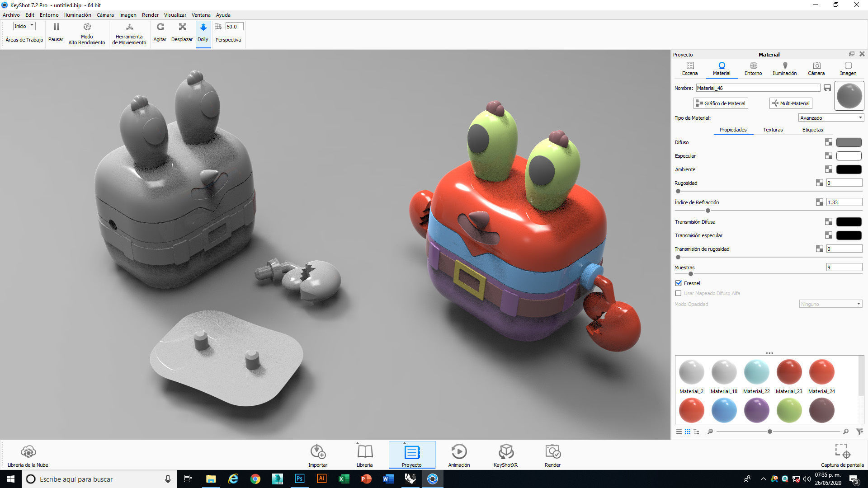The height and width of the screenshot is (488, 868).
Task: Toggle the Proyecto window
Action: pos(412,455)
